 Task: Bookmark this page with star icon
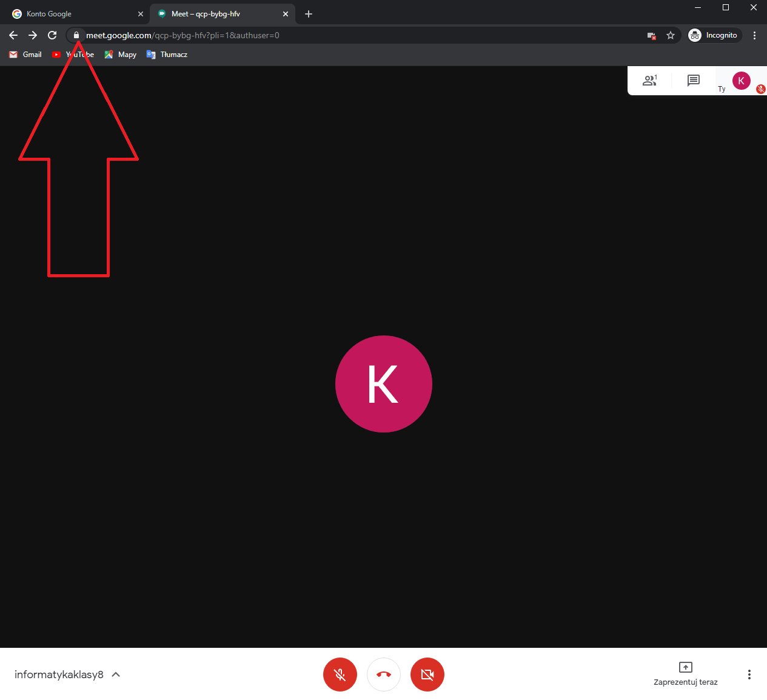(671, 35)
